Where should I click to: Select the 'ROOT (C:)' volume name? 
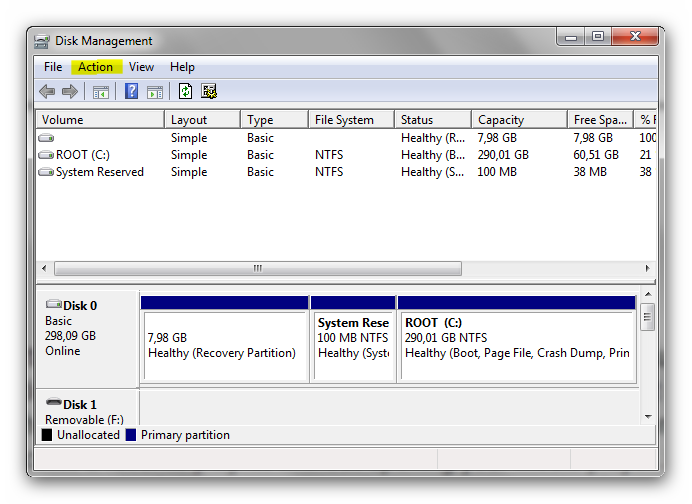tap(83, 155)
